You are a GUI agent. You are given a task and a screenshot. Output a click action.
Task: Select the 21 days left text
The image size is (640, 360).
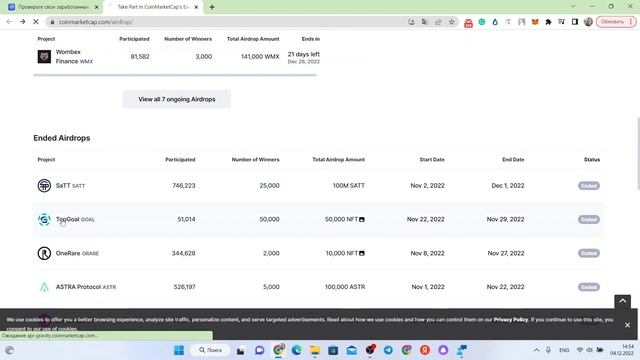coord(304,54)
